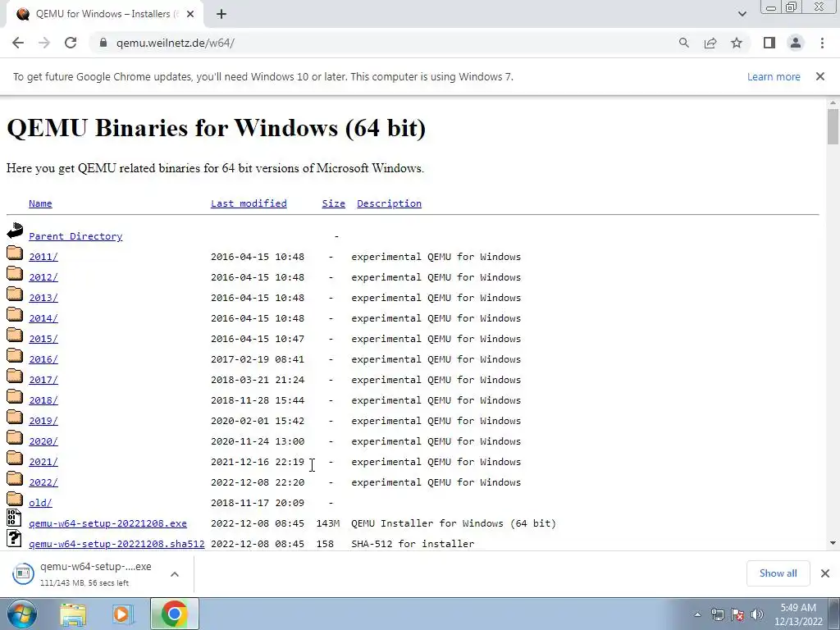Click the folder icon beside 2014/
Image resolution: width=840 pixels, height=630 pixels.
pyautogui.click(x=15, y=314)
